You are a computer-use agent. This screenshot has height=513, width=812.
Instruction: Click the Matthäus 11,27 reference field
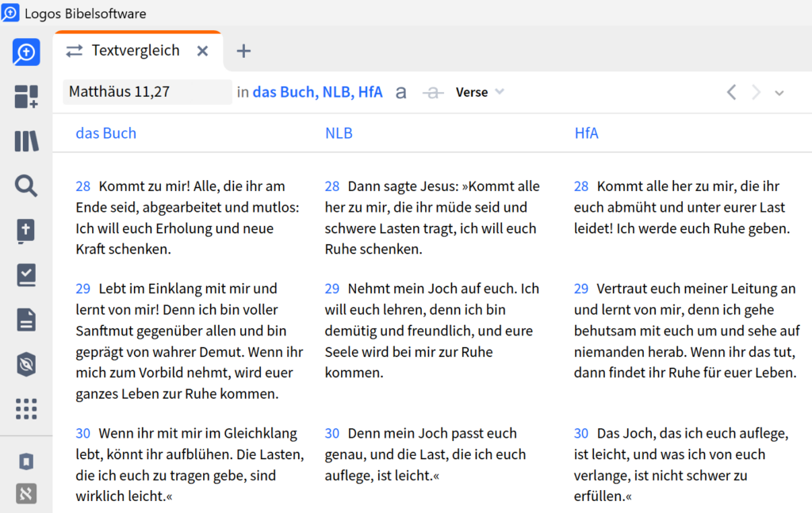click(147, 92)
